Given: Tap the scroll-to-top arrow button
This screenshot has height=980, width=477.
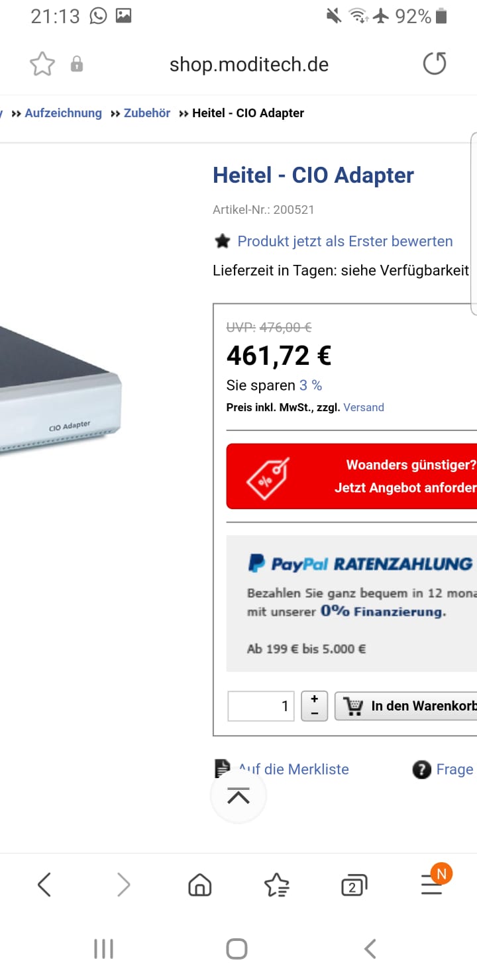Looking at the screenshot, I should point(238,796).
